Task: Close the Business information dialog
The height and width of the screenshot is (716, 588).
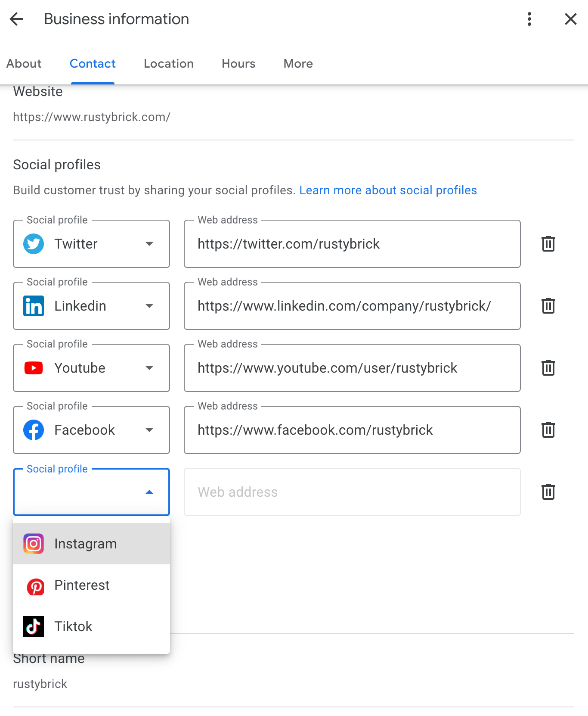Action: pyautogui.click(x=570, y=19)
